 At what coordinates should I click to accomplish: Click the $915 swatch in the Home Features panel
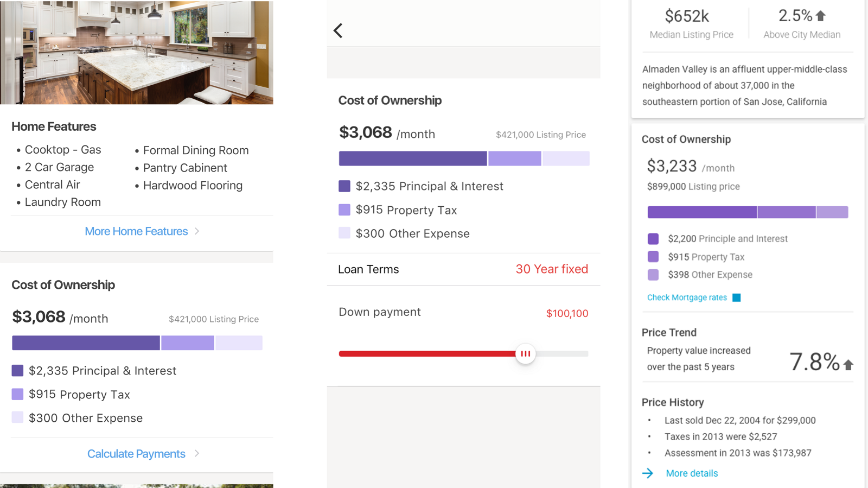[x=17, y=394]
